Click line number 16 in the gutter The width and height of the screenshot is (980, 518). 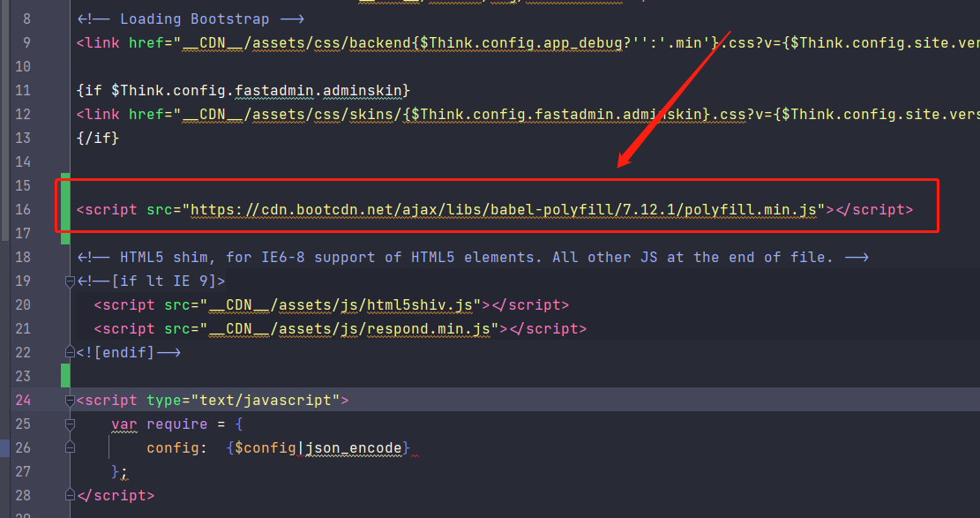point(23,209)
